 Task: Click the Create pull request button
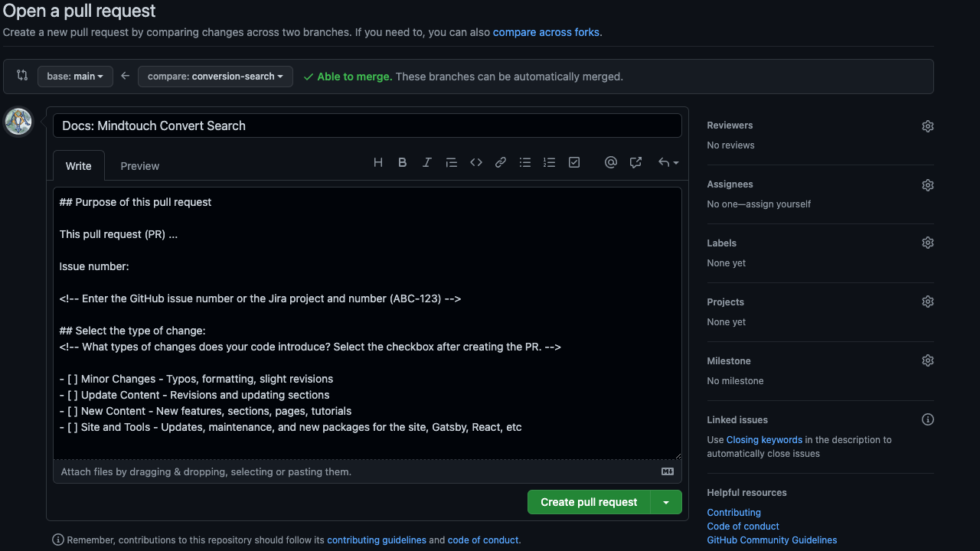pyautogui.click(x=587, y=502)
